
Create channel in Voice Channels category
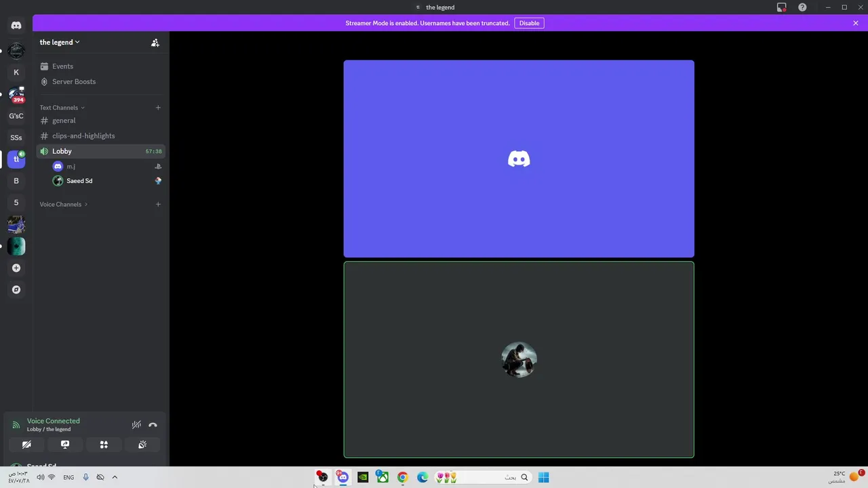point(158,205)
